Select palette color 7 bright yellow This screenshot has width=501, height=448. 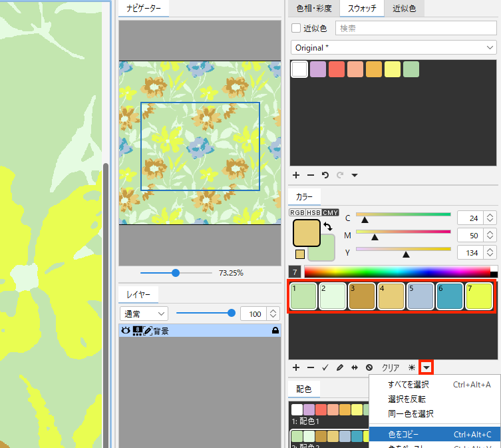pos(479,296)
